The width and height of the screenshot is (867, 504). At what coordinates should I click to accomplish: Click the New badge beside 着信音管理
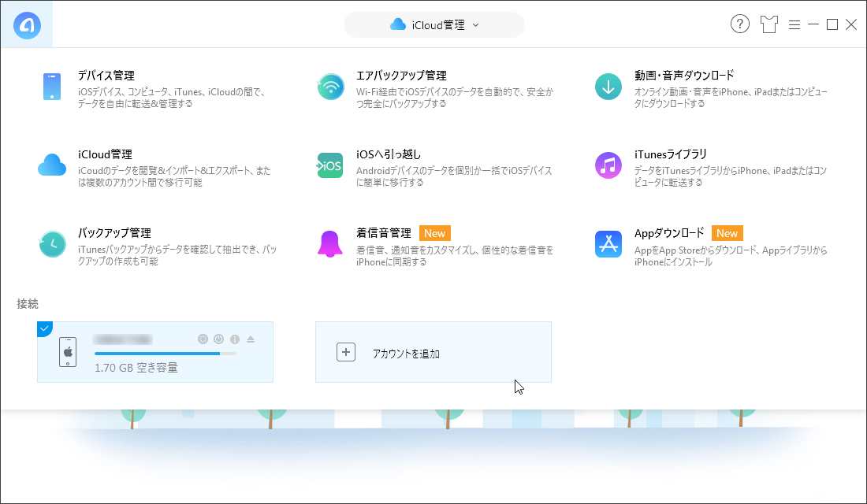pos(434,233)
